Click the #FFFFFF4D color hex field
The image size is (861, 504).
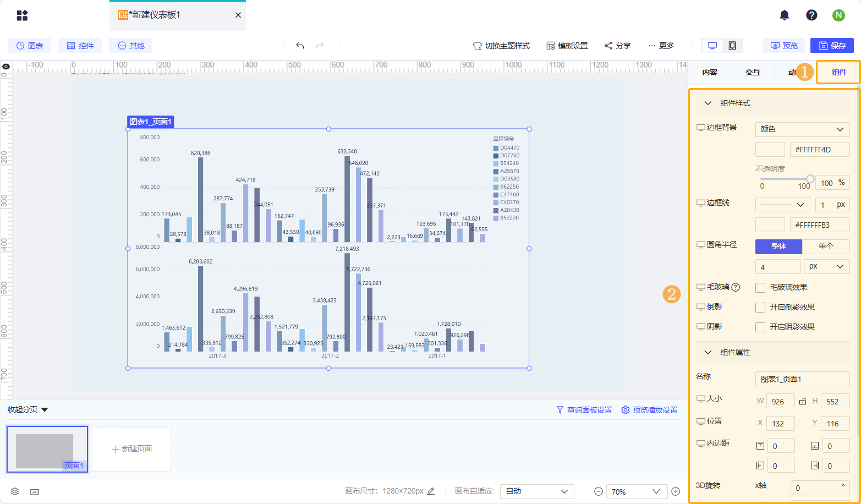(x=820, y=150)
